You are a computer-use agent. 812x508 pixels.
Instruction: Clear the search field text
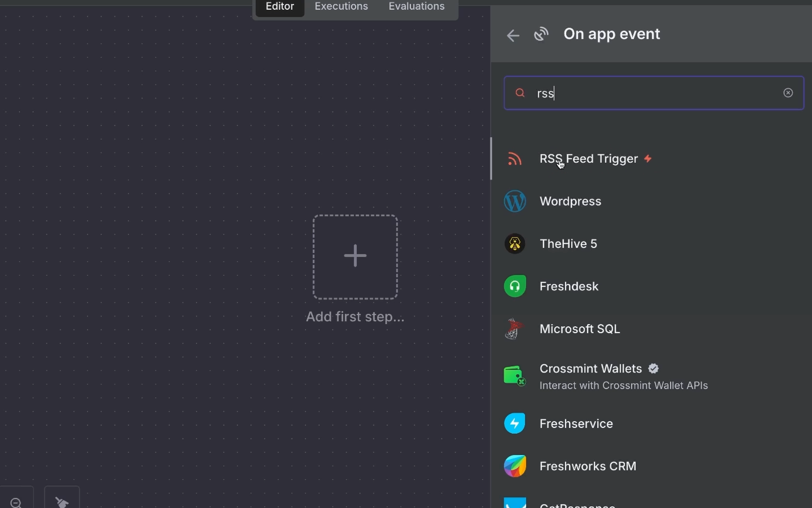pyautogui.click(x=788, y=93)
